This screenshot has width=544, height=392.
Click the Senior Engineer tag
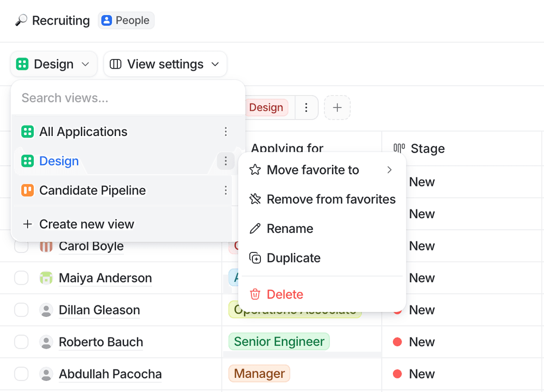pyautogui.click(x=279, y=341)
